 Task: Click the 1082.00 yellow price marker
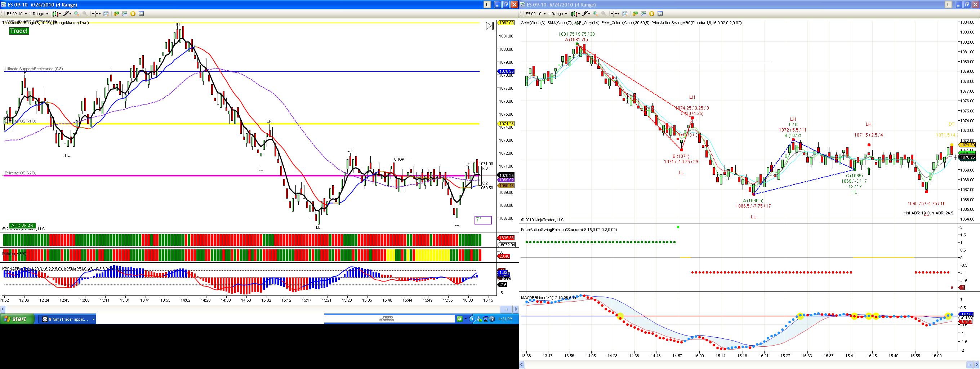point(507,23)
